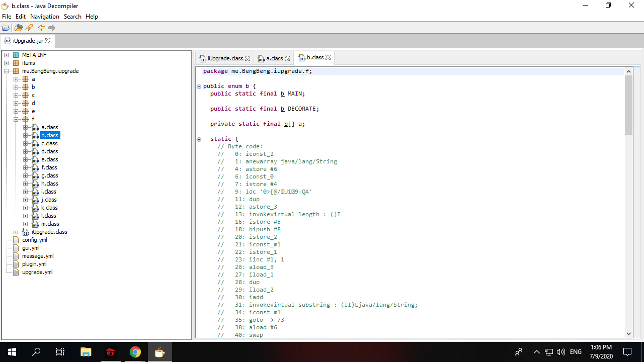This screenshot has width=644, height=362.
Task: Select plugin.yml in the file tree
Action: coord(34,264)
